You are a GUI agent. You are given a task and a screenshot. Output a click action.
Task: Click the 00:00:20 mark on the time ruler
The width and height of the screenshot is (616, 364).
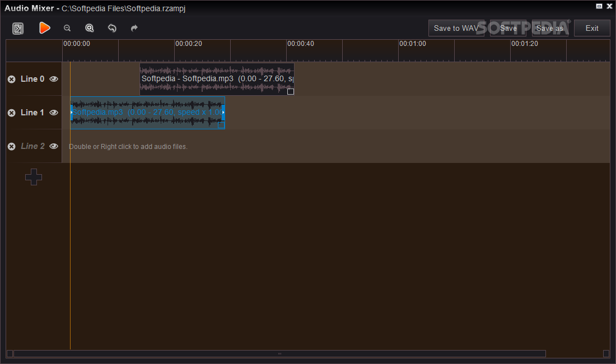(189, 44)
